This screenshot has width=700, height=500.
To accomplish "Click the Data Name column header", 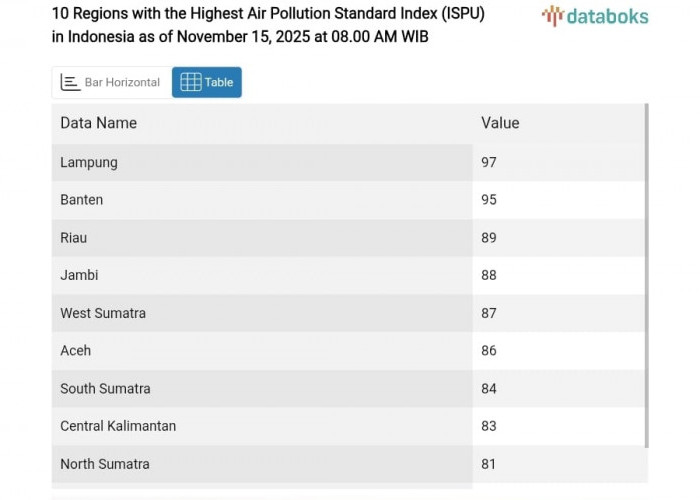I will click(x=98, y=123).
